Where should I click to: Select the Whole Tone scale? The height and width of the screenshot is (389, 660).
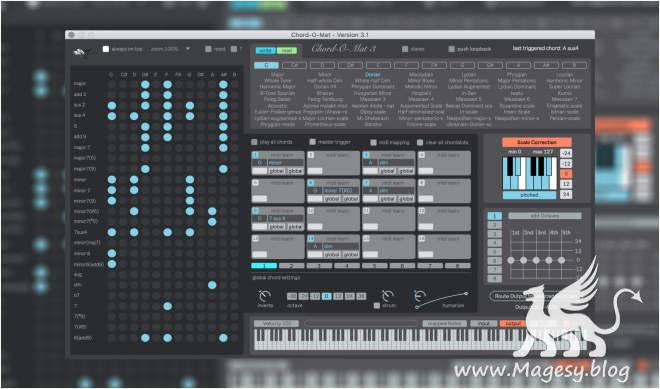pyautogui.click(x=277, y=80)
